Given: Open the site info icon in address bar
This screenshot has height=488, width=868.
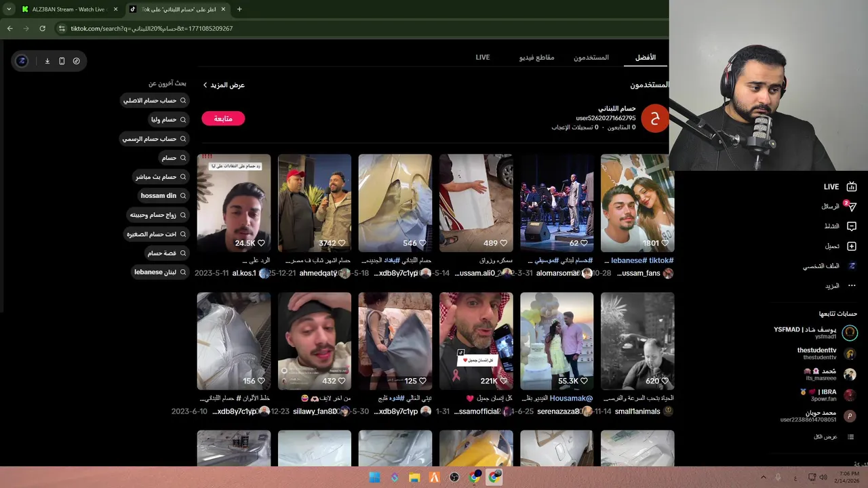Looking at the screenshot, I should point(62,28).
